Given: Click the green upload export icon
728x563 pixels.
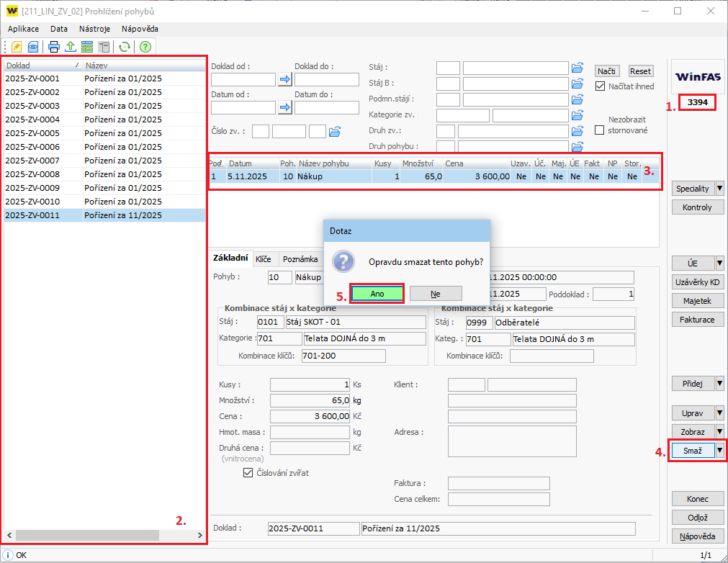Looking at the screenshot, I should coord(71,47).
